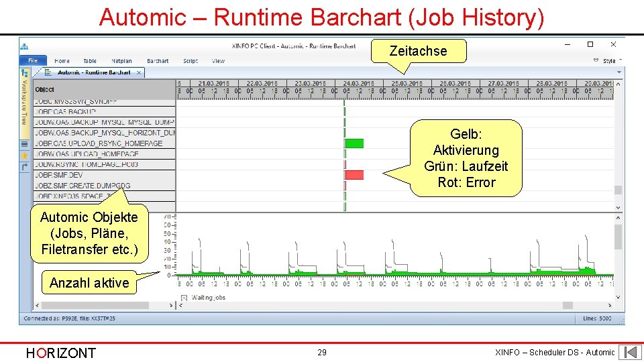Click the XINFO application icon in the title bar
The height and width of the screenshot is (362, 644).
pyautogui.click(x=24, y=46)
